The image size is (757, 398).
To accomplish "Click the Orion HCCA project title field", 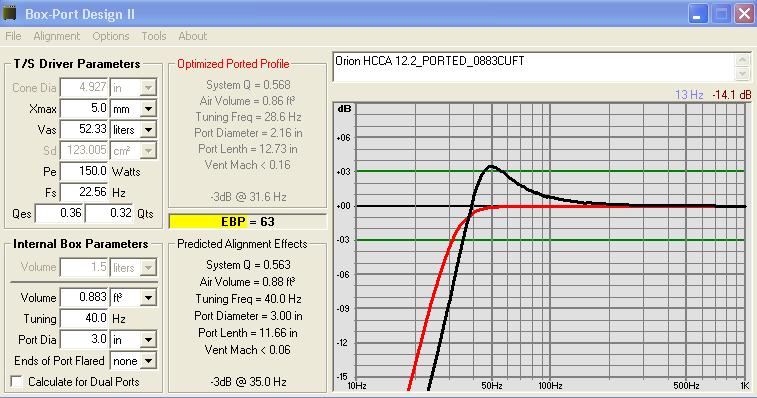I will [533, 67].
